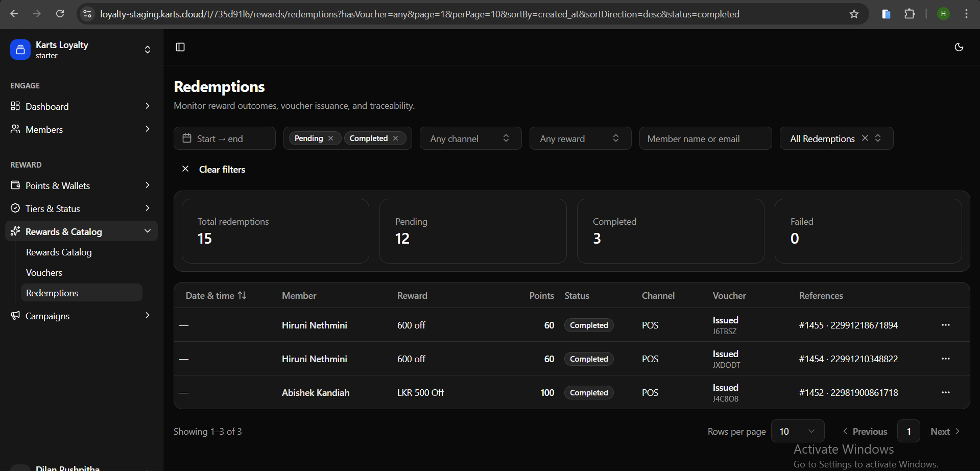Open browser extensions puzzle icon
980x471 pixels.
pyautogui.click(x=910, y=14)
